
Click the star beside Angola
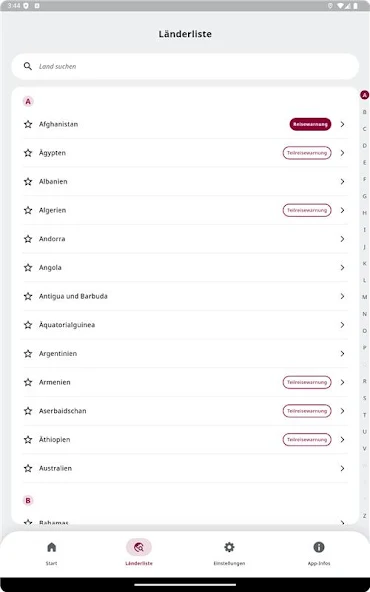28,268
